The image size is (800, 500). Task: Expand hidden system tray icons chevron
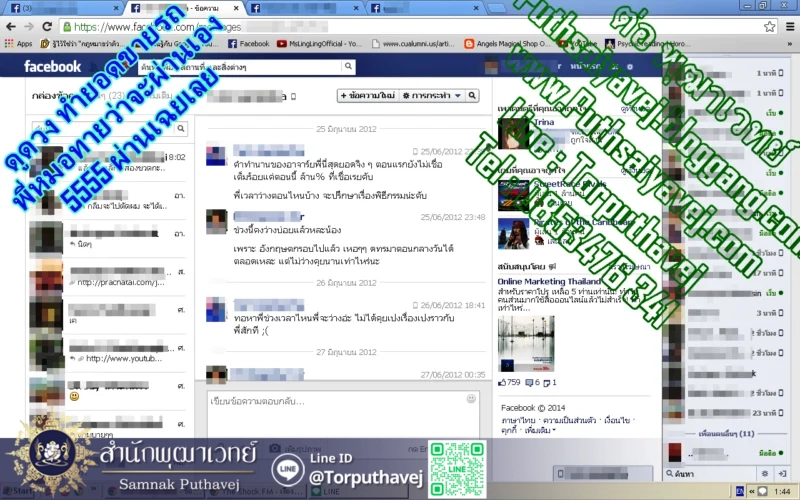[x=752, y=491]
